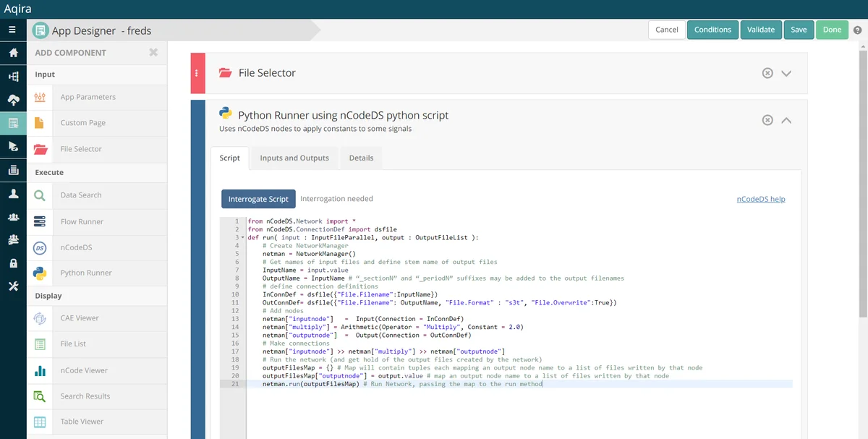Switch to the Script tab
Viewport: 868px width, 439px height.
click(x=230, y=158)
